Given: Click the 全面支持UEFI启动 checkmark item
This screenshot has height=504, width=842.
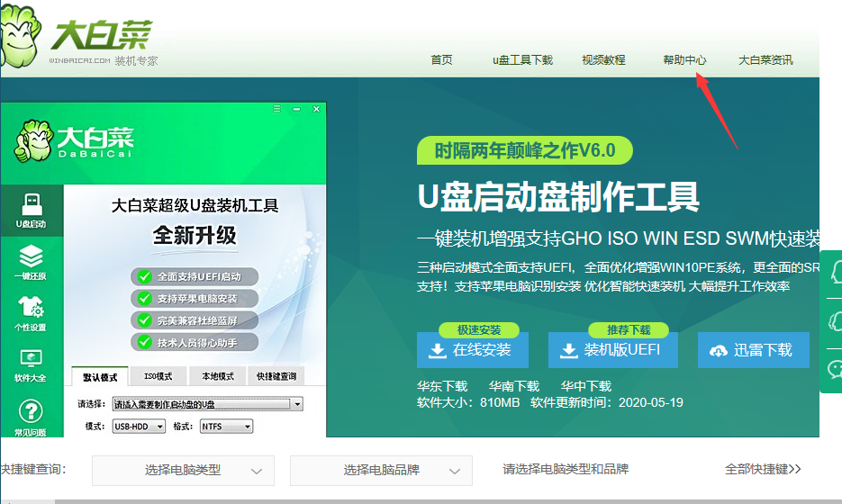Looking at the screenshot, I should [195, 276].
